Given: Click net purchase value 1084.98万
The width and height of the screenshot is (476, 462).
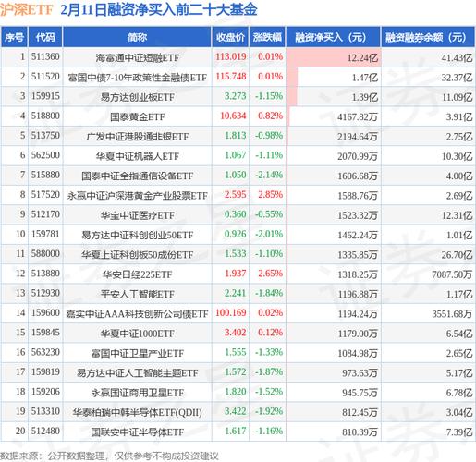Looking at the screenshot, I should [358, 353].
